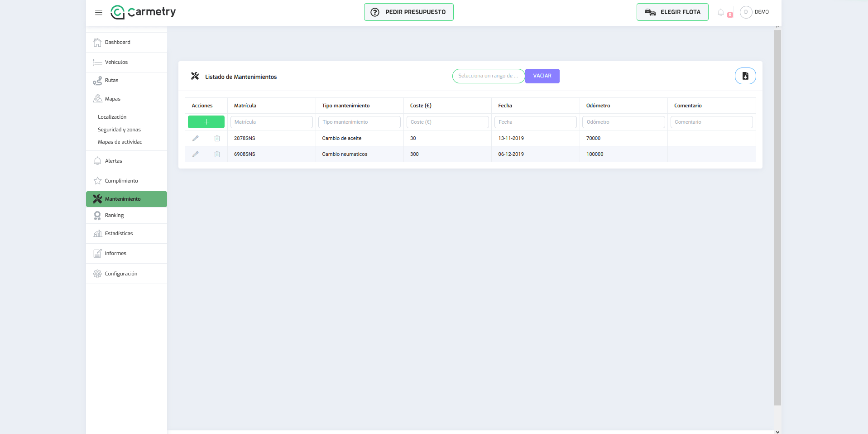Focus the Comentario filter field
Screen dimensions: 868x434
tap(712, 122)
